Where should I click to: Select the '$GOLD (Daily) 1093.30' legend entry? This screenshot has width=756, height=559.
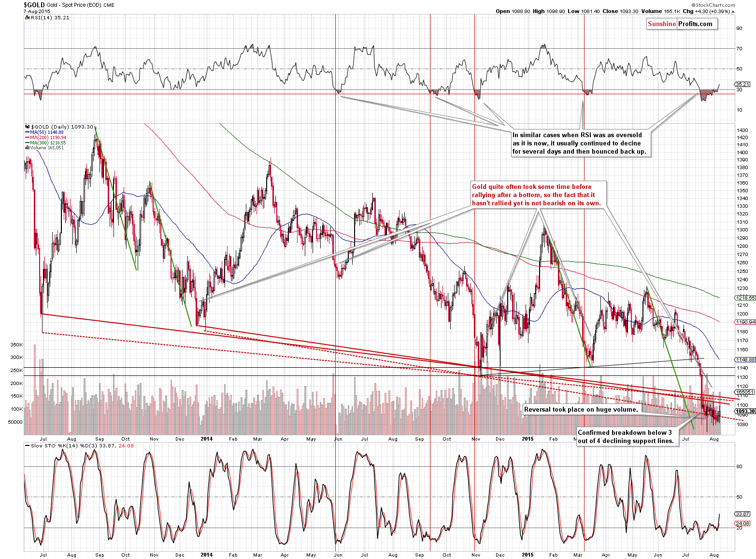point(59,127)
